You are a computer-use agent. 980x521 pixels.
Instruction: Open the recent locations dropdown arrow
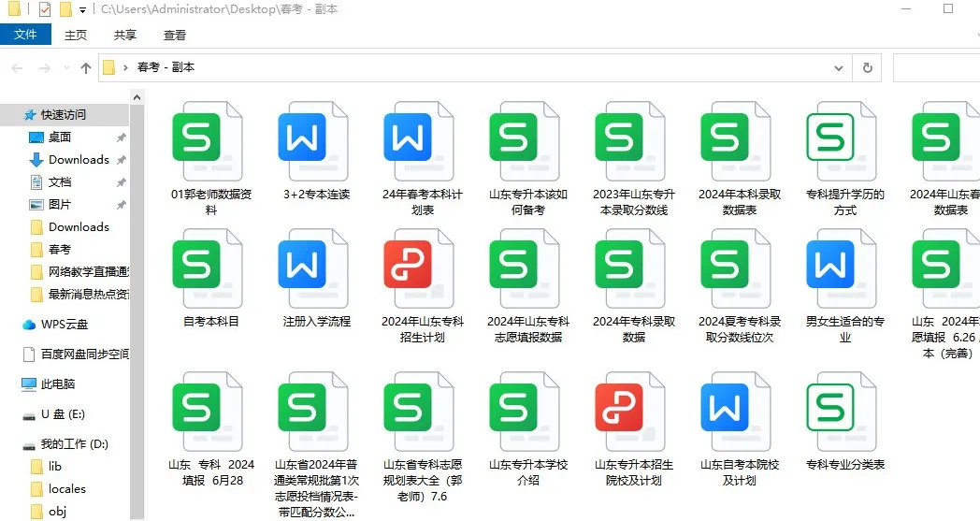(x=66, y=67)
